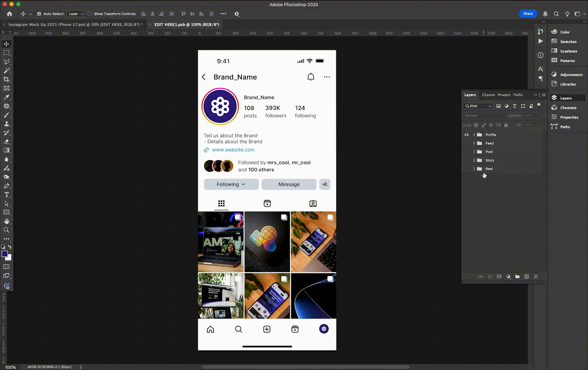
Task: Expand the Post layer group
Action: point(474,152)
